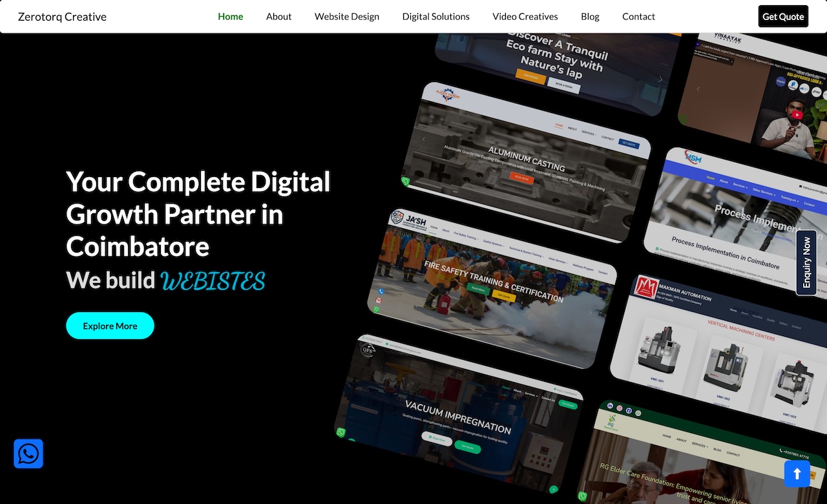The image size is (827, 504).
Task: Open the RG Elder Care Foundation preview
Action: click(x=701, y=456)
